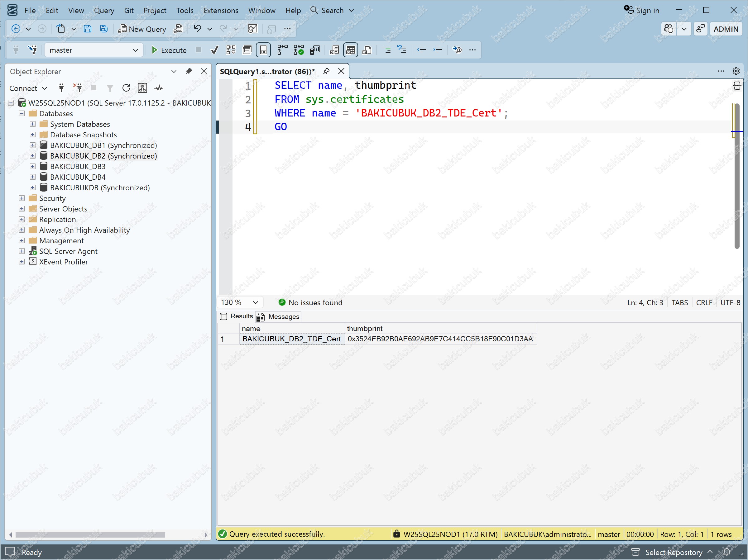Expand BAKICUBUK_DB2 database node
The width and height of the screenshot is (748, 560).
click(32, 156)
